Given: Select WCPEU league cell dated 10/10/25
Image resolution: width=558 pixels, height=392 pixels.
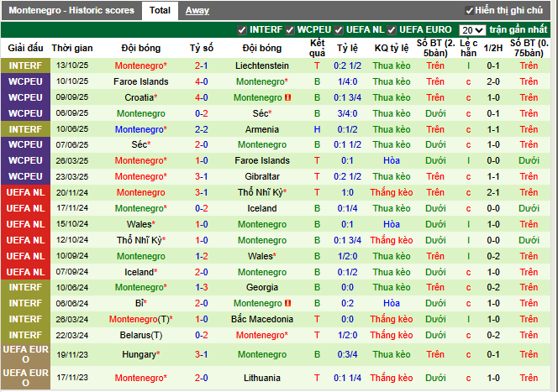Looking at the screenshot, I should (x=25, y=81).
